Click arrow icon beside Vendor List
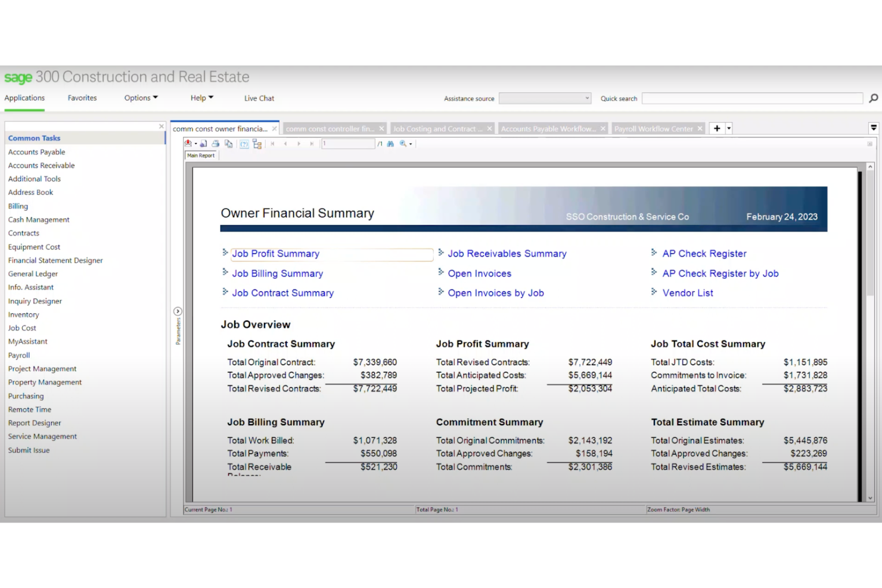The height and width of the screenshot is (588, 882). click(x=654, y=292)
